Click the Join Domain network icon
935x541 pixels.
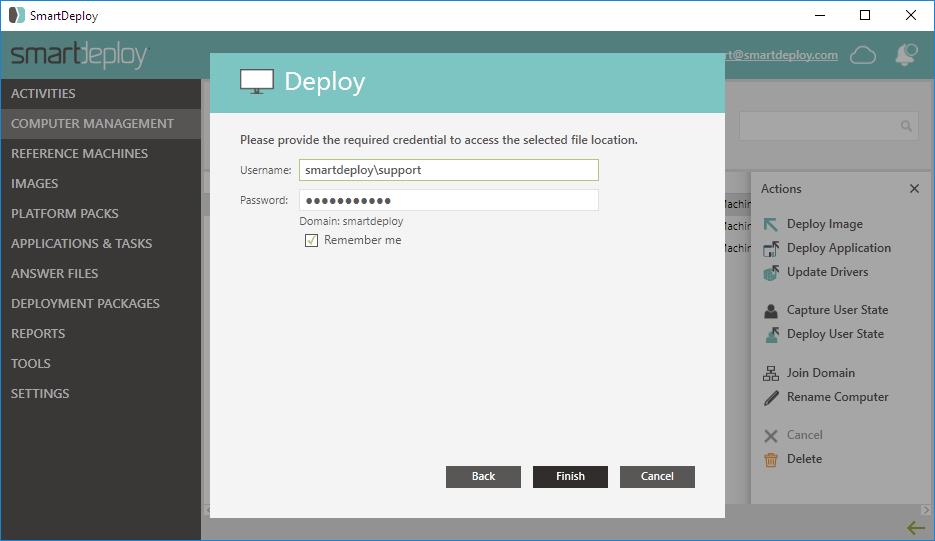(770, 373)
